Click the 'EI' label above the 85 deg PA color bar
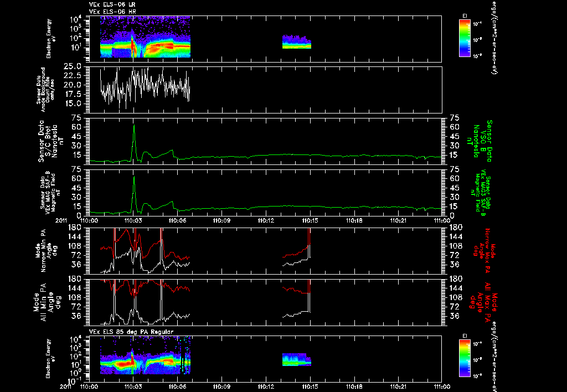567x392 pixels. point(465,336)
